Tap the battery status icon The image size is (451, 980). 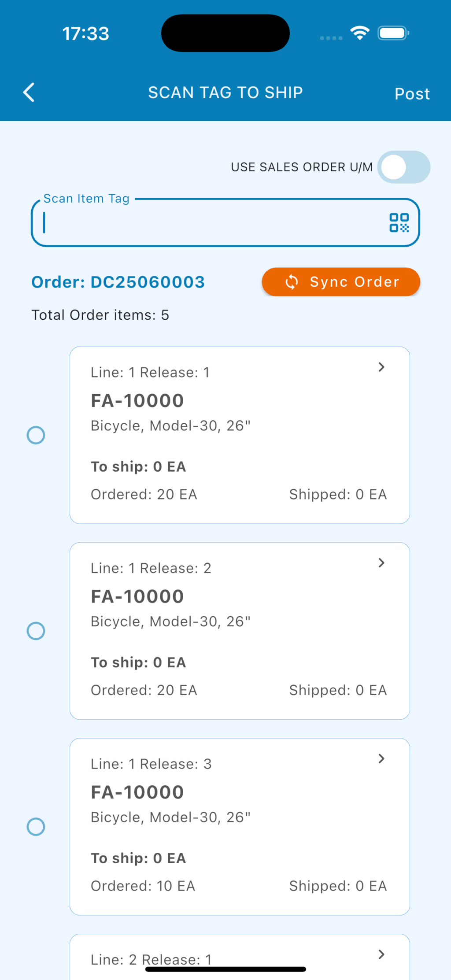pyautogui.click(x=393, y=33)
